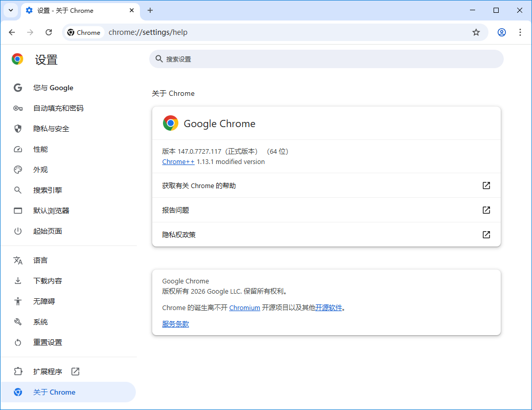Image resolution: width=532 pixels, height=410 pixels.
Task: Click the 无障碍 accessibility icon
Action: click(x=18, y=301)
